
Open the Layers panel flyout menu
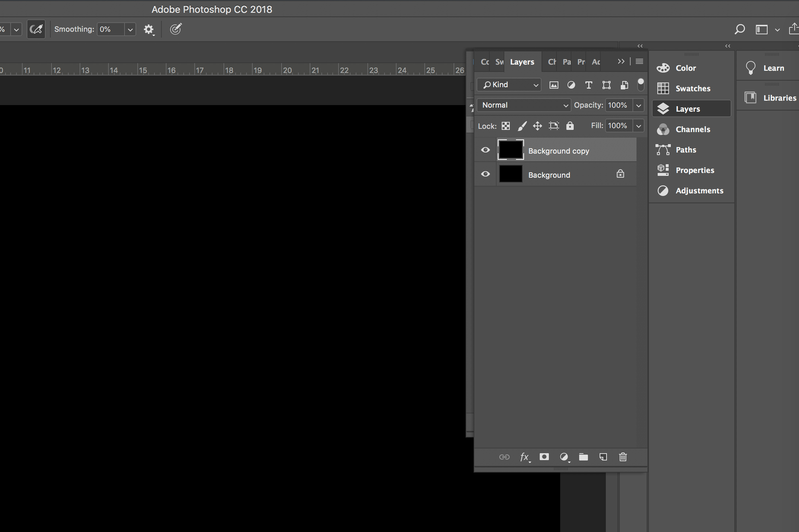click(x=639, y=61)
